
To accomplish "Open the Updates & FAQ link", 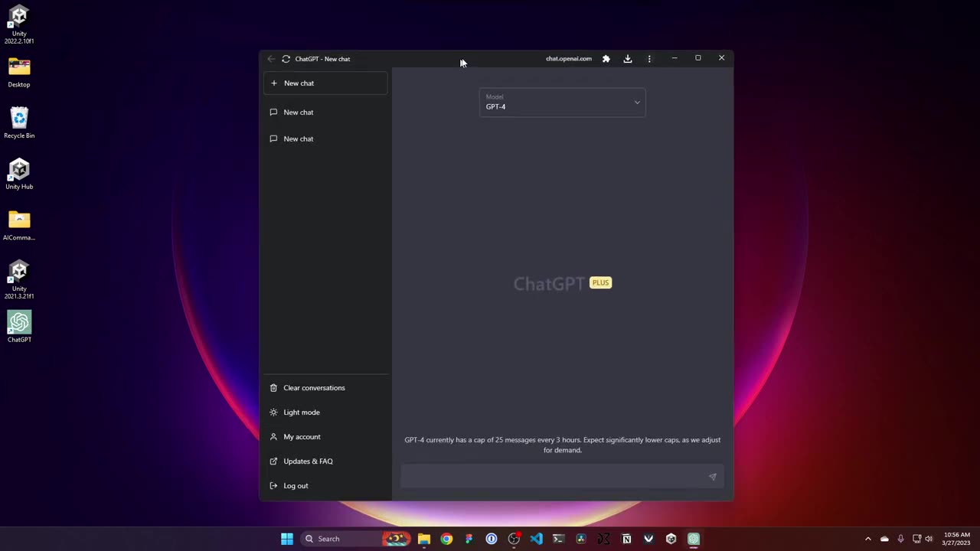I will tap(325, 461).
